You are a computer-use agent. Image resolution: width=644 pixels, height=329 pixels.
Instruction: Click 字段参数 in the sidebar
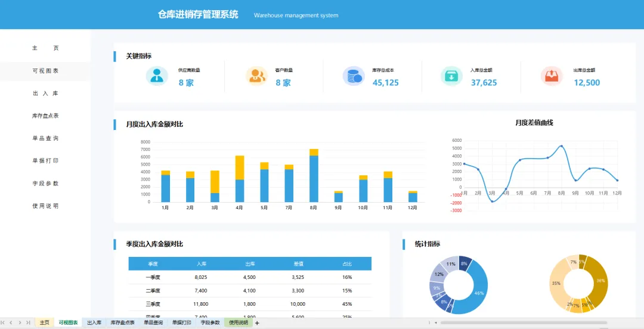45,183
